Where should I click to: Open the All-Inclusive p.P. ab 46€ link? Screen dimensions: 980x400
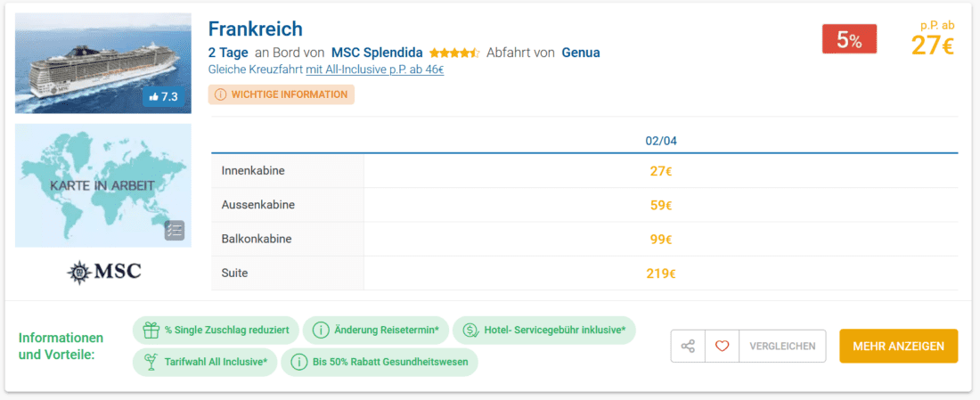click(374, 69)
